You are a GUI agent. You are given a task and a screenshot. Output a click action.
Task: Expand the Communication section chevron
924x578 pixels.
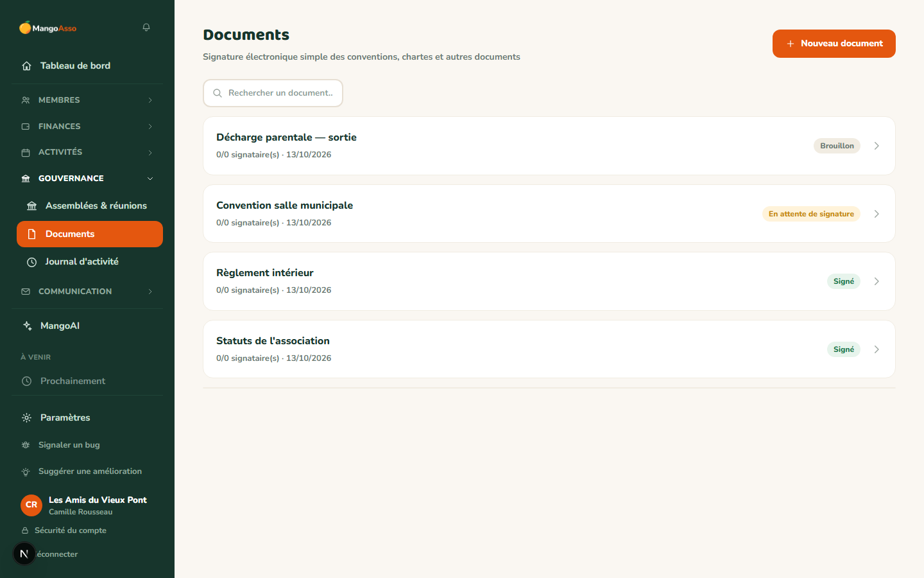(150, 292)
